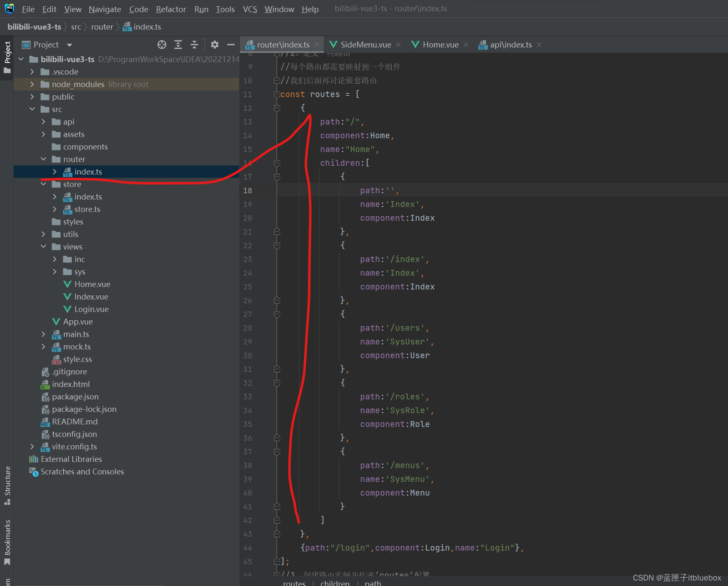Select Login.vue in the project tree
This screenshot has height=586, width=728.
[x=91, y=309]
